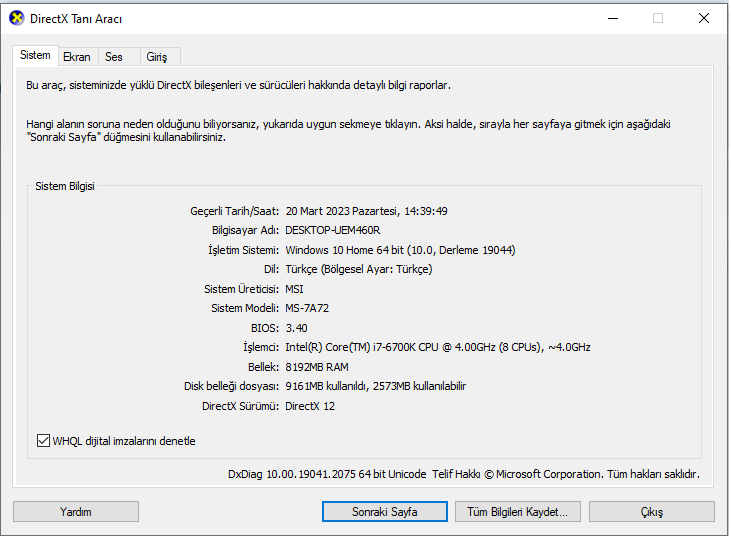
Task: Minimize the DirectX Tanı Aracı window
Action: 613,18
